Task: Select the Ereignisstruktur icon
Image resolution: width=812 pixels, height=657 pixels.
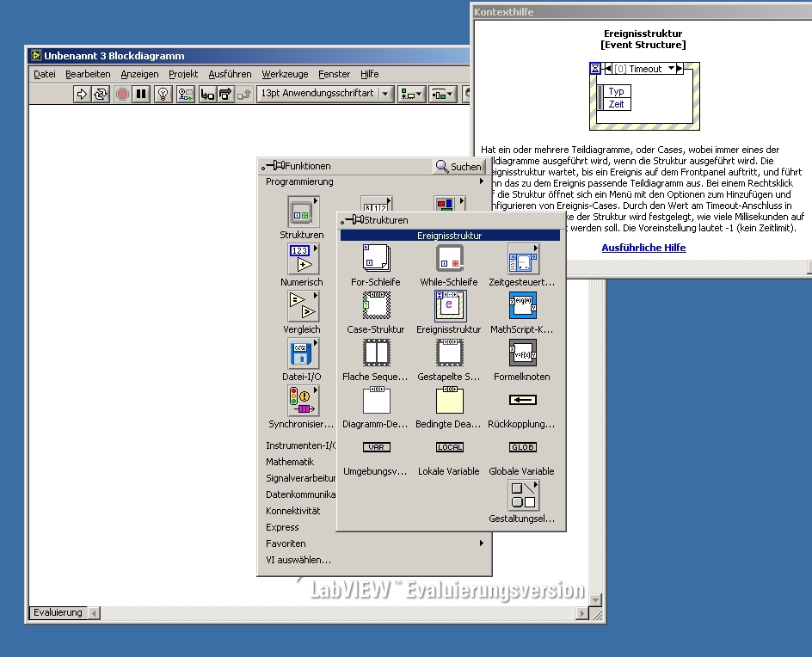Action: [x=450, y=306]
